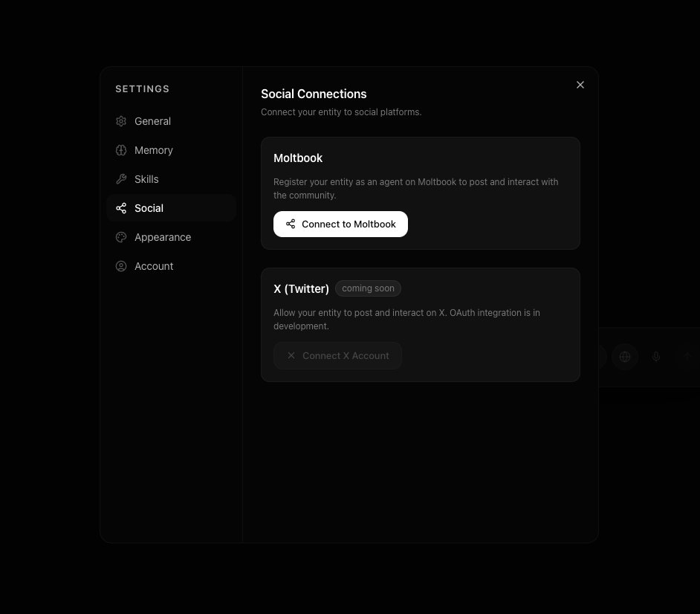The width and height of the screenshot is (700, 614).
Task: Go to the Skills settings section
Action: click(x=171, y=179)
